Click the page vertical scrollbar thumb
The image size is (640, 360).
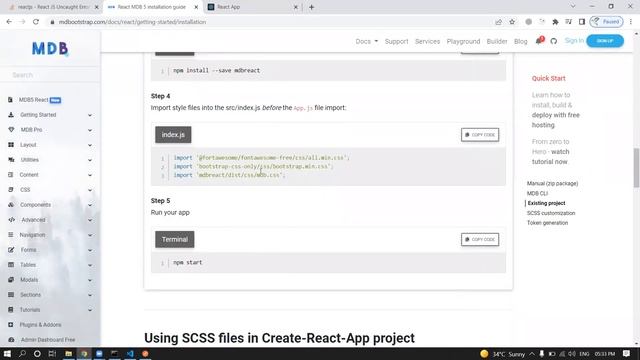point(636,167)
